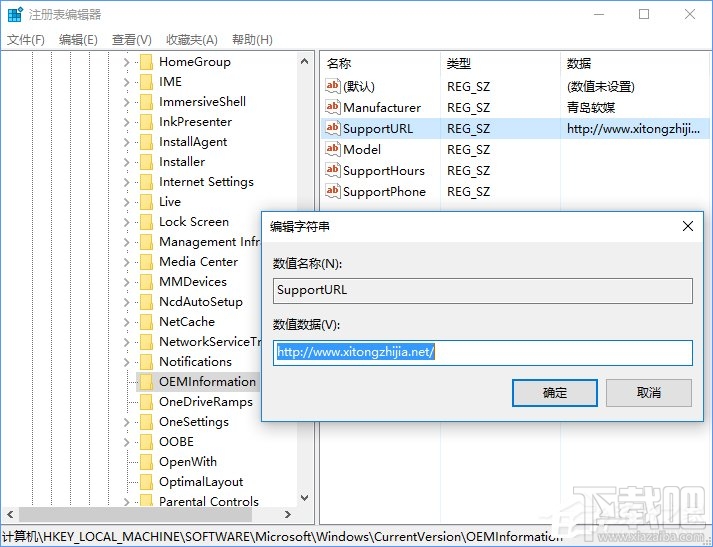This screenshot has height=547, width=713.
Task: Click the Live folder icon
Action: pos(146,202)
